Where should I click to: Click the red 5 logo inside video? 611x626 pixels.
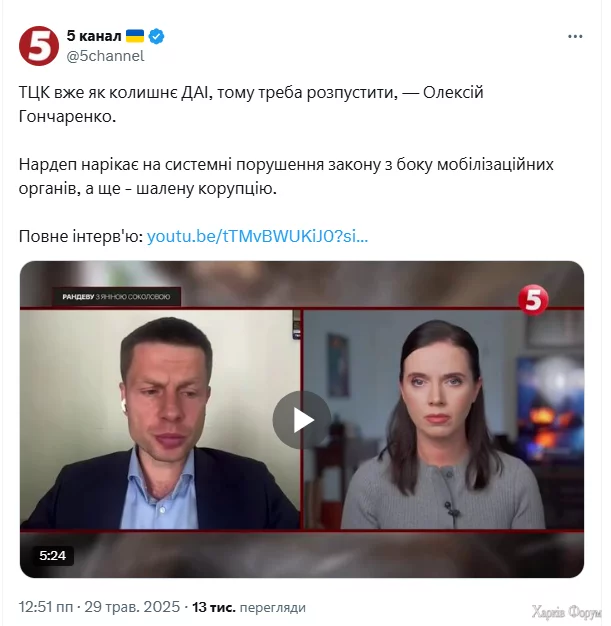tap(533, 300)
